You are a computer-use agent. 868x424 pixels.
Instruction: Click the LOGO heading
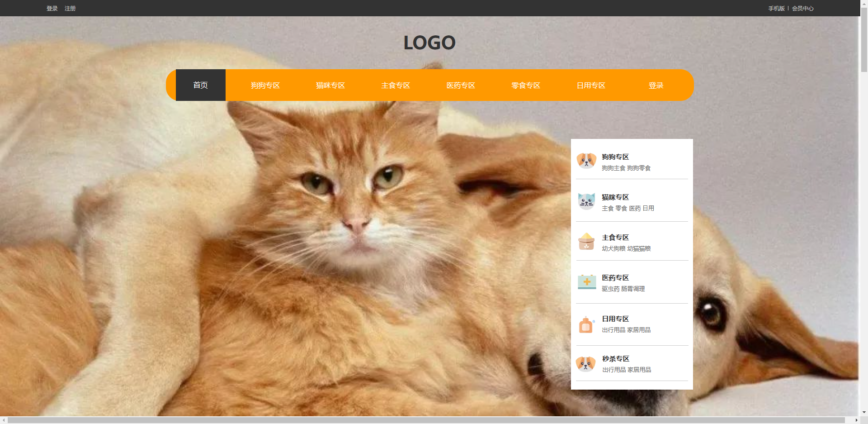point(429,43)
